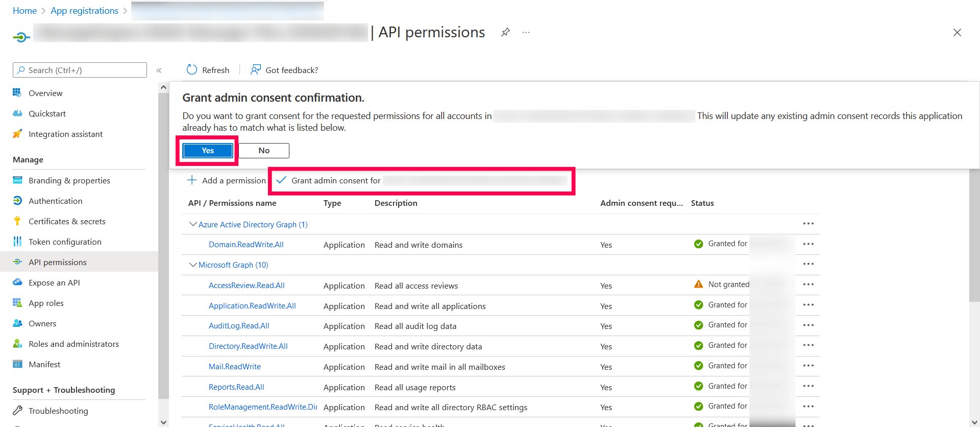Screen dimensions: 980x427
Task: Click Grant admin consent for tenant
Action: 422,180
